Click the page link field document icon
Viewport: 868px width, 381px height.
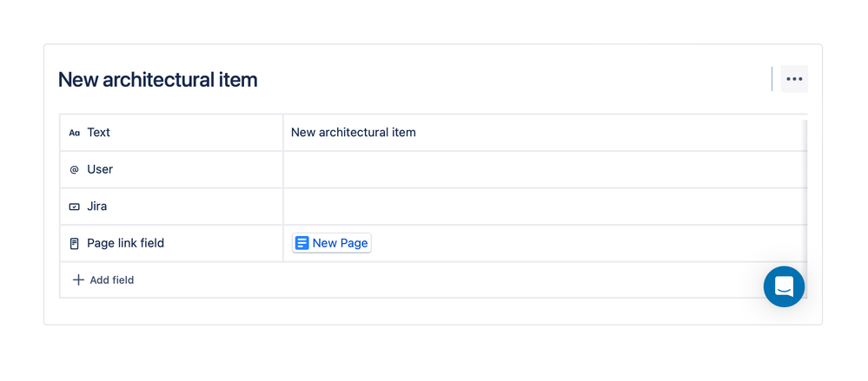tap(74, 243)
